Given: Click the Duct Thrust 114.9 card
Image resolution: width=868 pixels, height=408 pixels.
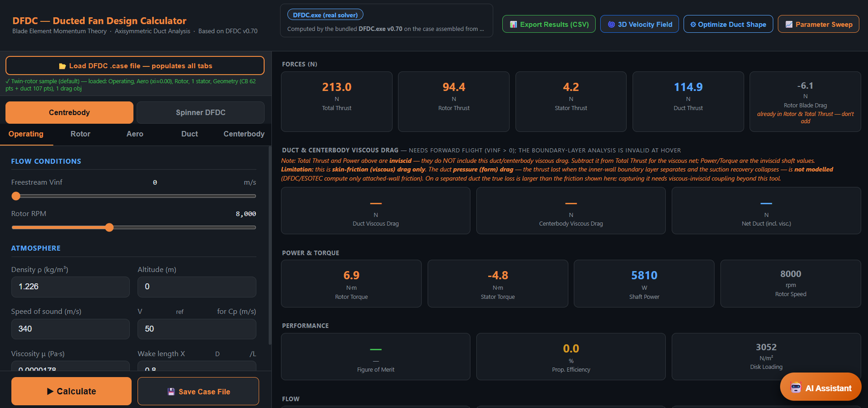Looking at the screenshot, I should [x=688, y=101].
